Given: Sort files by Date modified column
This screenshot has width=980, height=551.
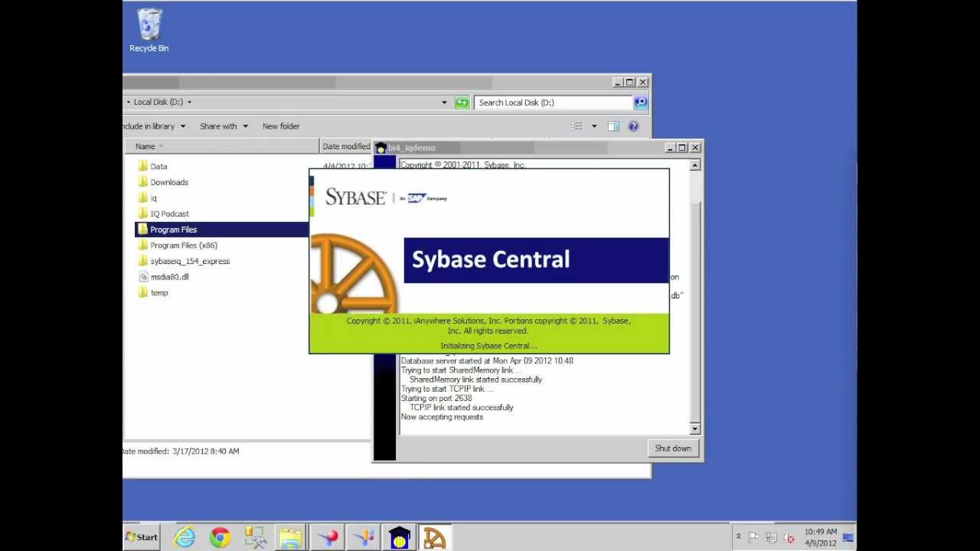Looking at the screenshot, I should pyautogui.click(x=346, y=146).
